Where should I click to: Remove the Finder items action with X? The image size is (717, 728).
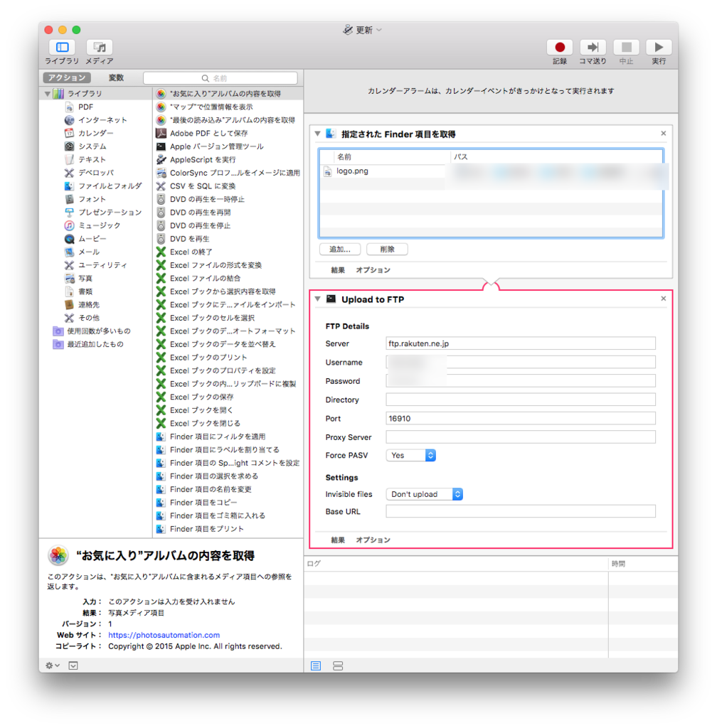pos(663,134)
